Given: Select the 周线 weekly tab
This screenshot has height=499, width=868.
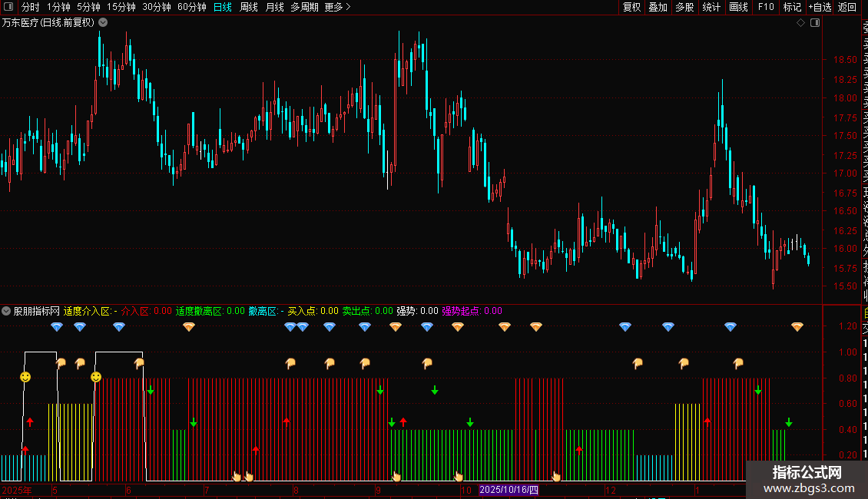Looking at the screenshot, I should tap(249, 7).
